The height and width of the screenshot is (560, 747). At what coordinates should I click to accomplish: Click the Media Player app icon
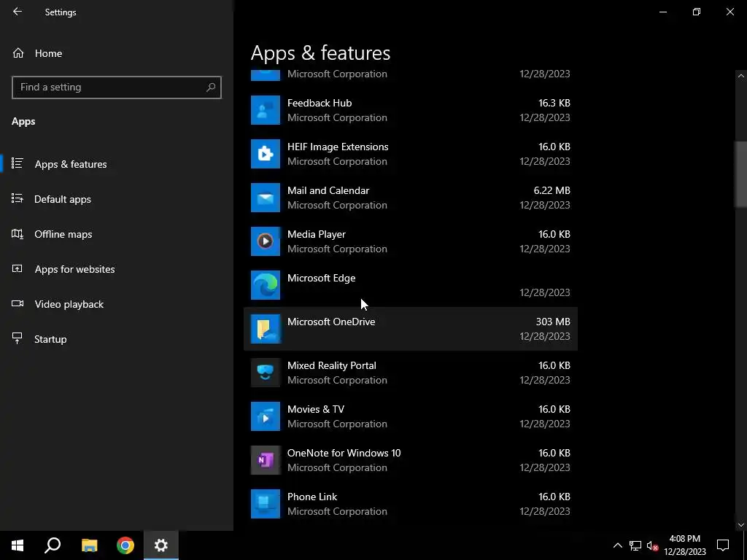coord(266,241)
